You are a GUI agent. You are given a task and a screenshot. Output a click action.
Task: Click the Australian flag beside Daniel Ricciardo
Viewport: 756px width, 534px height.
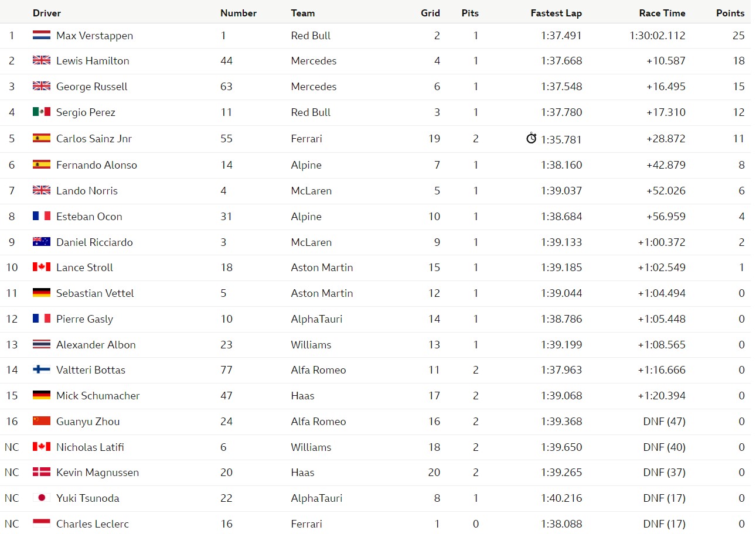pyautogui.click(x=42, y=242)
